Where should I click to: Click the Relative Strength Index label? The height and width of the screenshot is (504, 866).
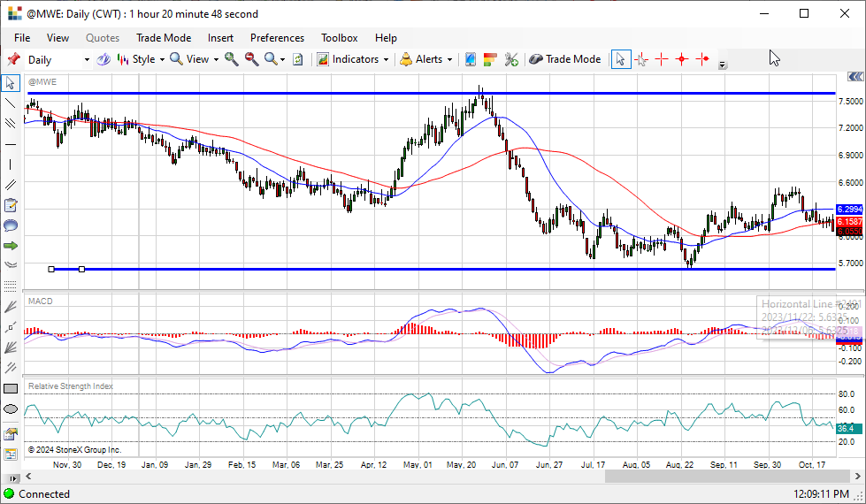pyautogui.click(x=71, y=386)
